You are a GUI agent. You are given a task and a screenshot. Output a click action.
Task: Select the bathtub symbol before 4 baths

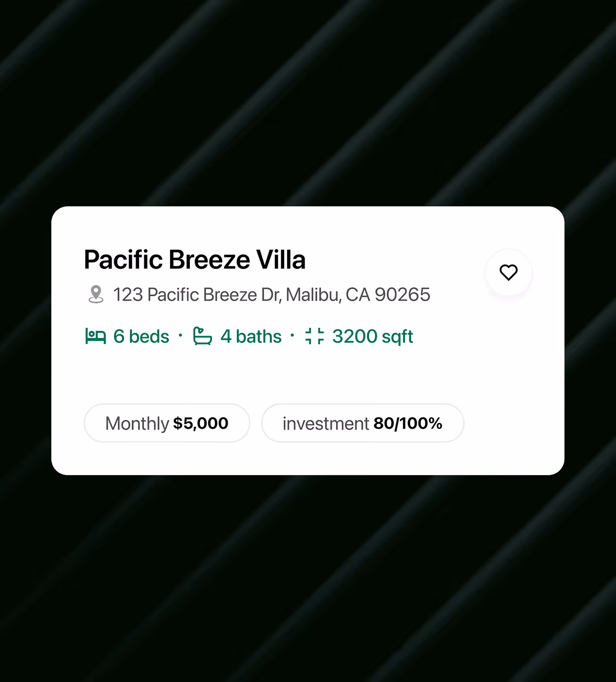(x=202, y=336)
